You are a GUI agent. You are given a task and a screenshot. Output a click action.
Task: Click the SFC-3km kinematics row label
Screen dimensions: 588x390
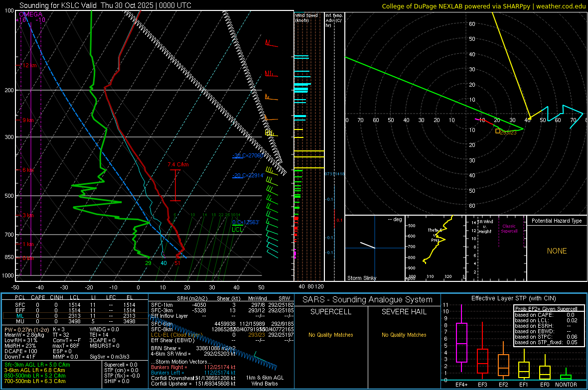(162, 310)
